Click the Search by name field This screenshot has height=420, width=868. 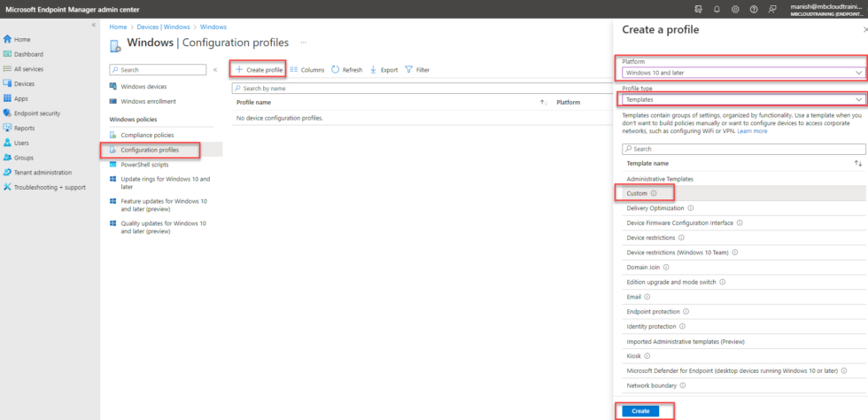tap(422, 88)
